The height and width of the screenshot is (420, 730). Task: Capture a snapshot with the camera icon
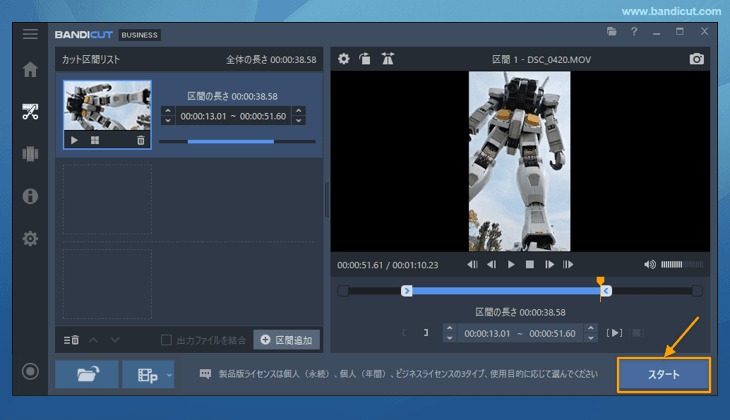pyautogui.click(x=696, y=59)
